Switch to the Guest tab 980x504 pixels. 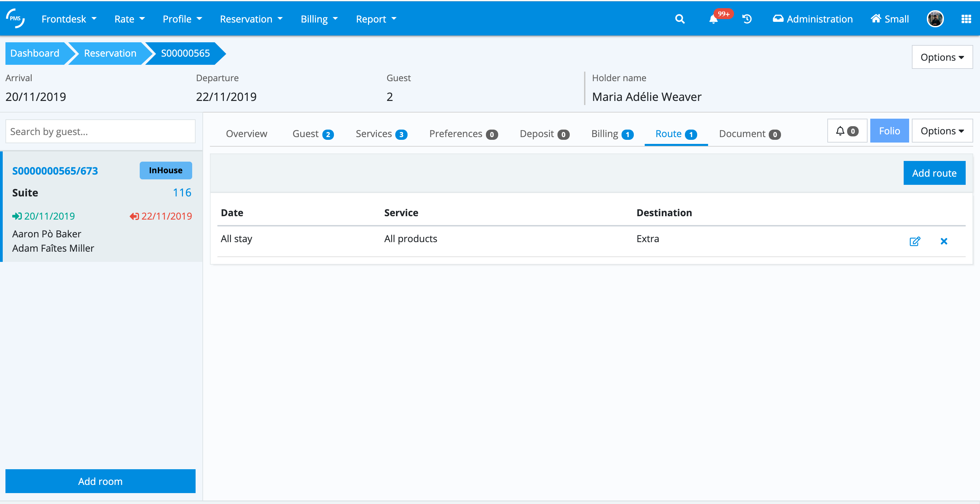click(x=313, y=134)
